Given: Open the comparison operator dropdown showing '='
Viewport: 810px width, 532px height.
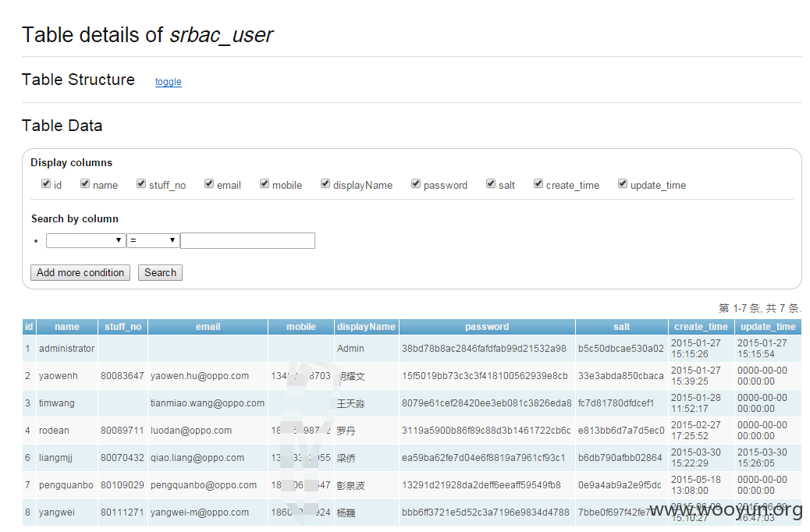Looking at the screenshot, I should (153, 240).
